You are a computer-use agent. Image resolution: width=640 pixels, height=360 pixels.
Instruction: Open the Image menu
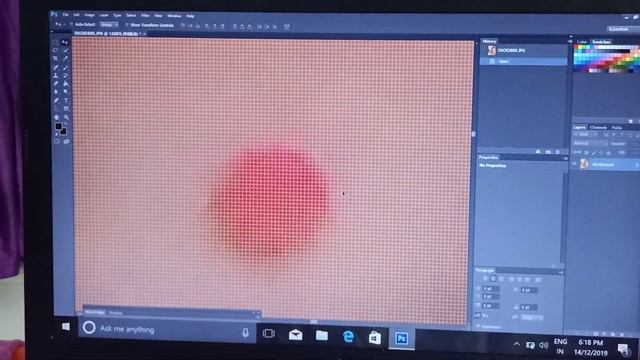pos(89,15)
